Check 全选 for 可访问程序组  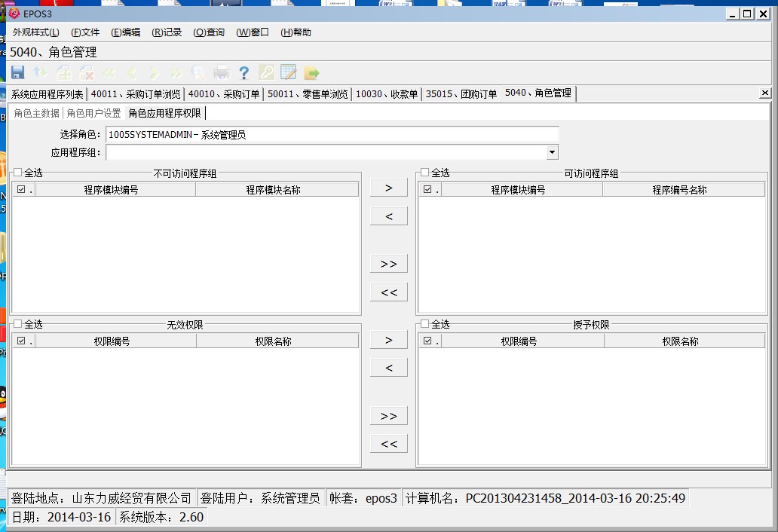[425, 173]
